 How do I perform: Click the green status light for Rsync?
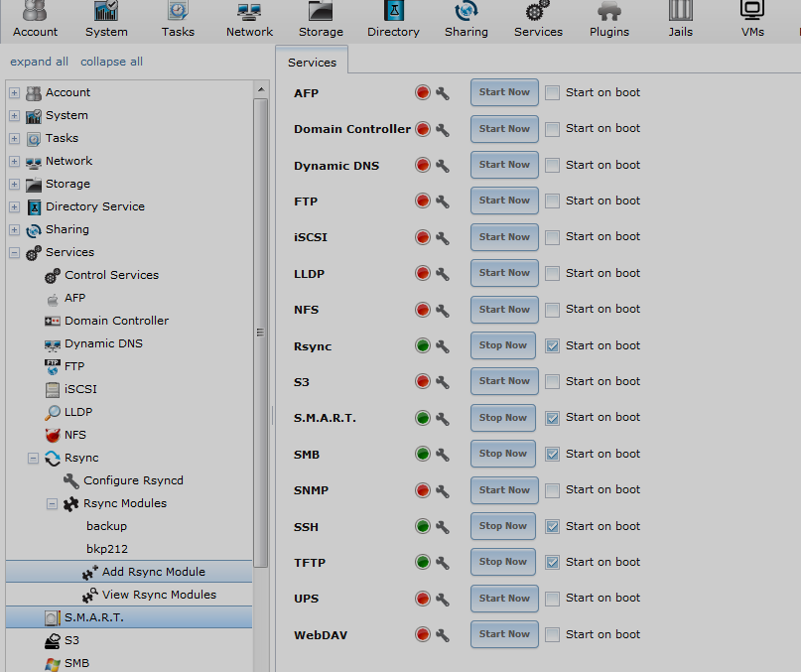point(423,345)
